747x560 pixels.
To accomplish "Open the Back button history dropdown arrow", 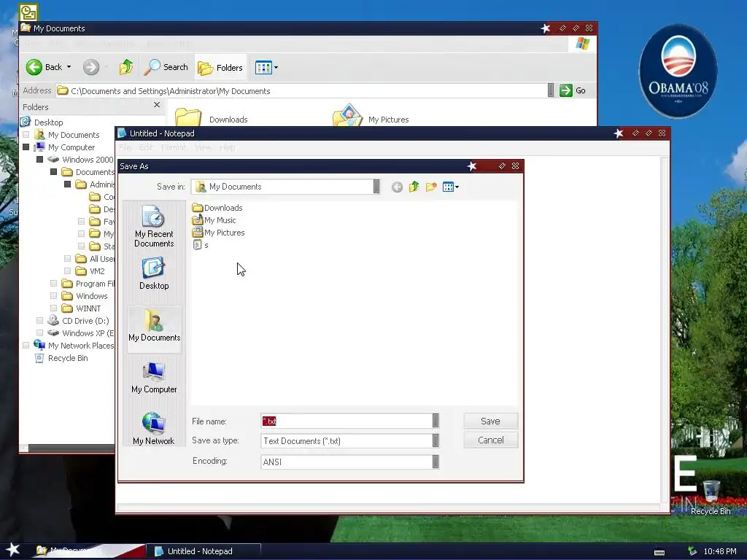I will 69,67.
